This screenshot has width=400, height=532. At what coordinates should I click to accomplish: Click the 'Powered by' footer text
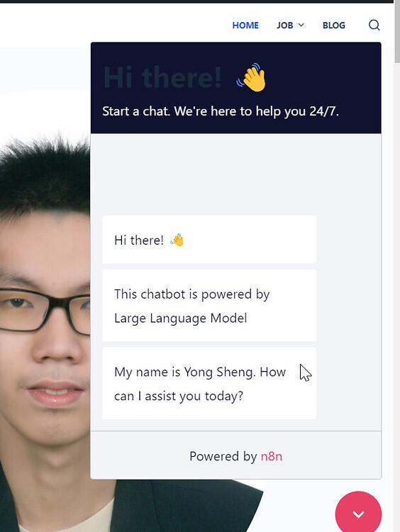click(x=223, y=456)
